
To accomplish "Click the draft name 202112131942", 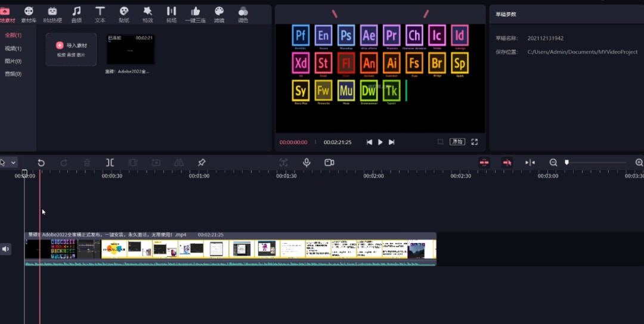I will click(x=546, y=39).
